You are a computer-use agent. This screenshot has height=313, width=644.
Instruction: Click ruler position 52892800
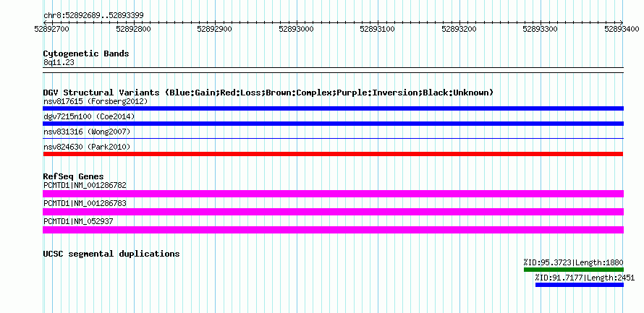pyautogui.click(x=133, y=29)
